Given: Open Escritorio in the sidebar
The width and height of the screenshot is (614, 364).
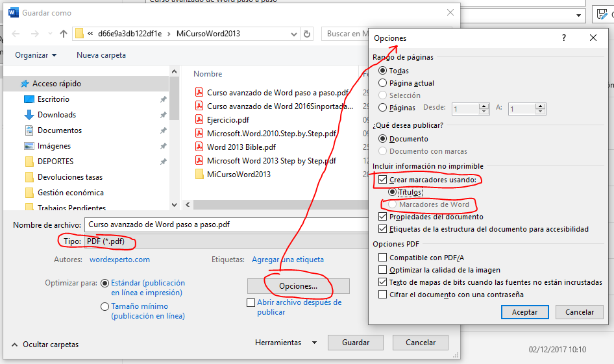Looking at the screenshot, I should click(x=53, y=99).
